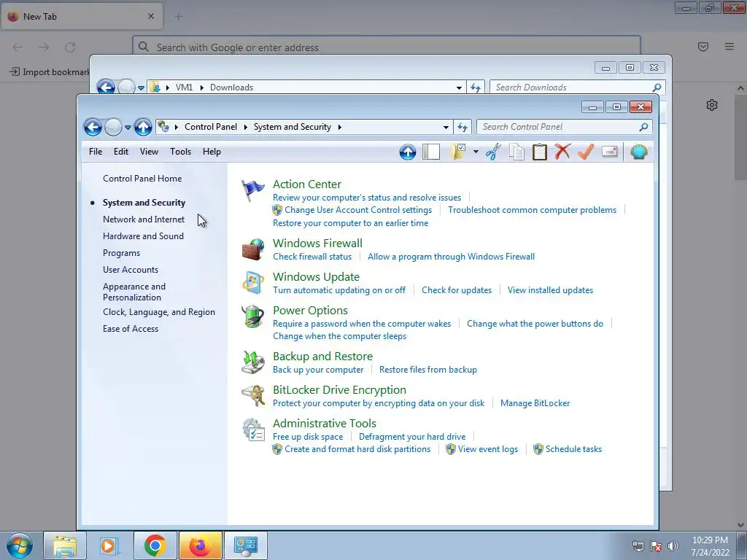747x560 pixels.
Task: Click the Administrative Tools gear icon
Action: click(252, 429)
